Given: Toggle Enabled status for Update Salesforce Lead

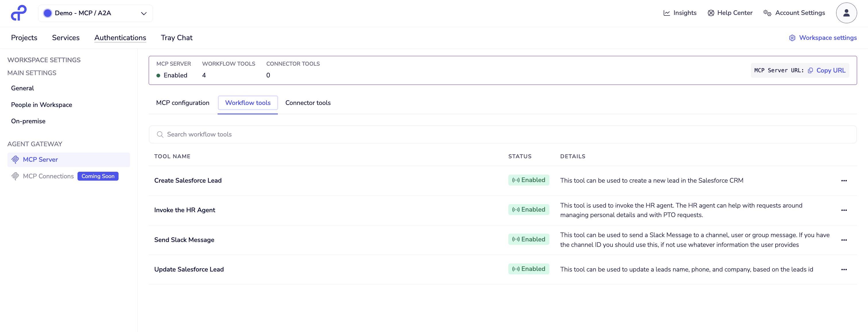Looking at the screenshot, I should [x=528, y=269].
